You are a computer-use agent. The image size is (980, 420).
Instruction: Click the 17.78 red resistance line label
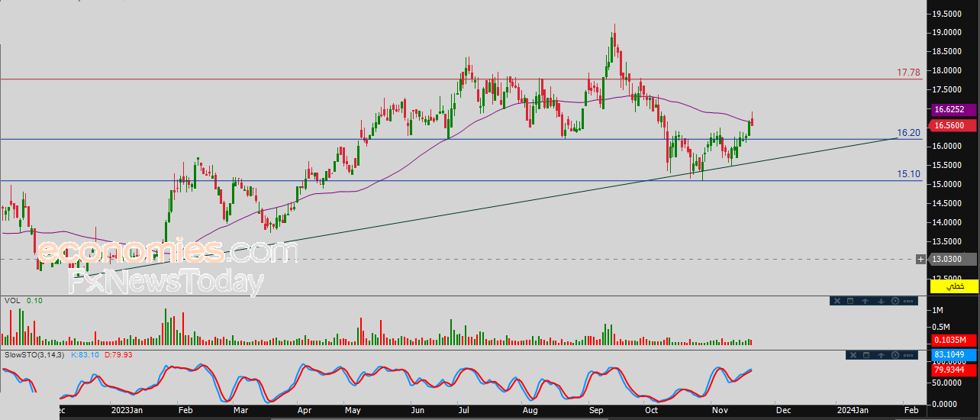(907, 73)
